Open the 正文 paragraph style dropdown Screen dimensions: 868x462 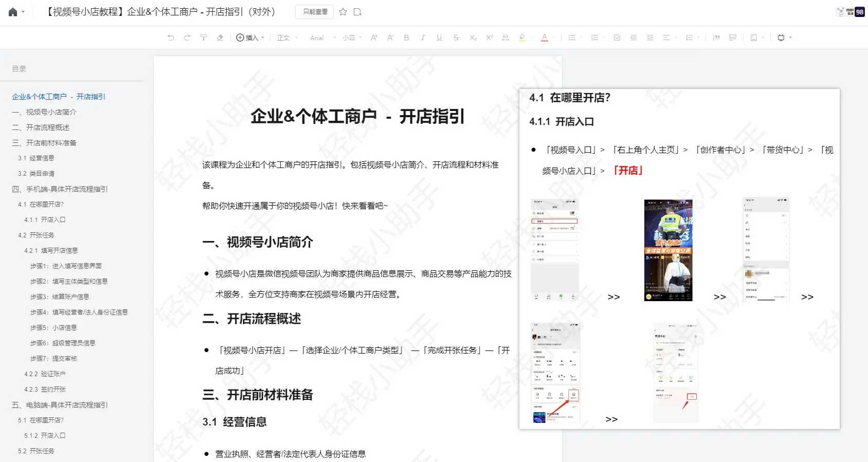287,38
